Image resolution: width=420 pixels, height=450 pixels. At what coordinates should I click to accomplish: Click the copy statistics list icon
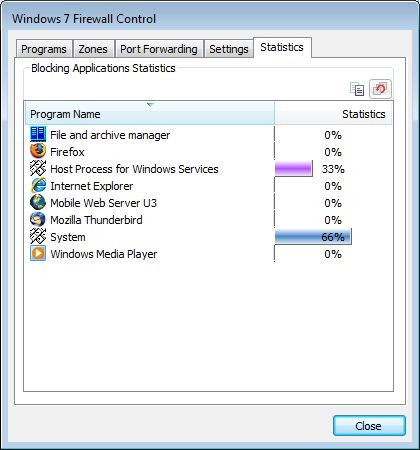point(357,89)
